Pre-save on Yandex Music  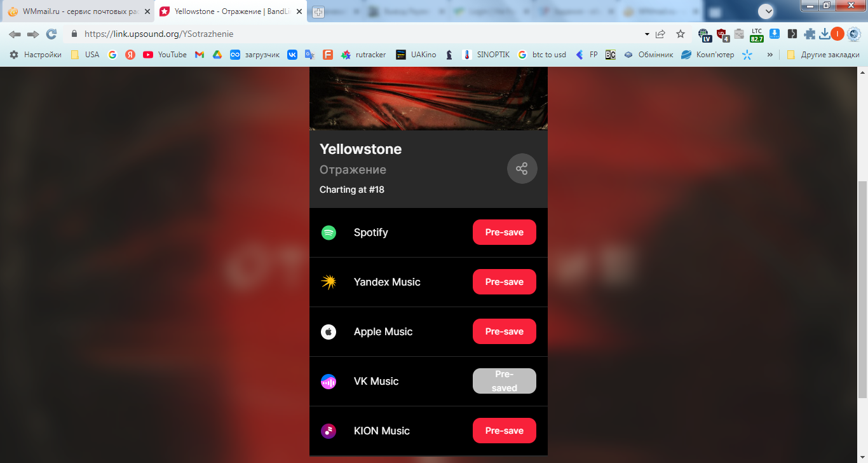click(505, 282)
